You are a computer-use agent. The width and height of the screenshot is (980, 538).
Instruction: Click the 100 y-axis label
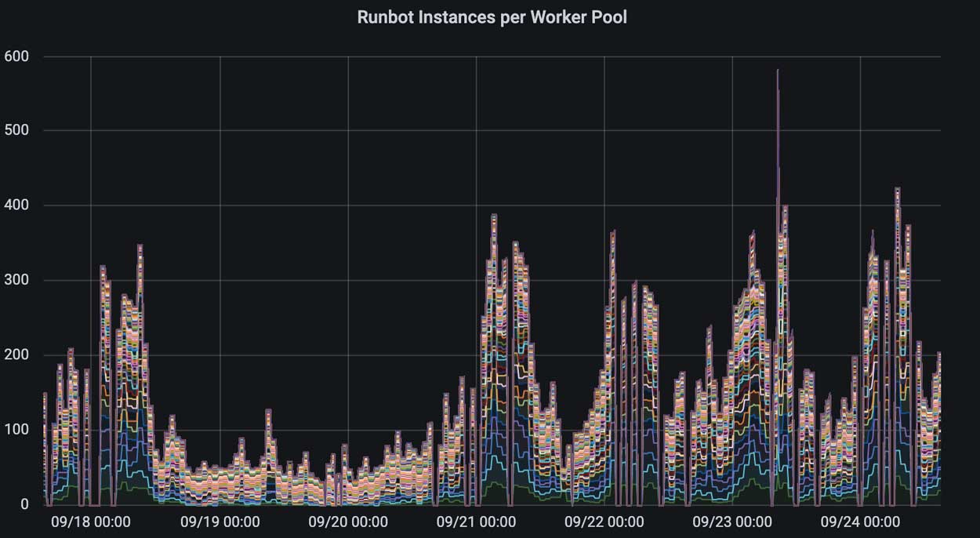(x=16, y=430)
